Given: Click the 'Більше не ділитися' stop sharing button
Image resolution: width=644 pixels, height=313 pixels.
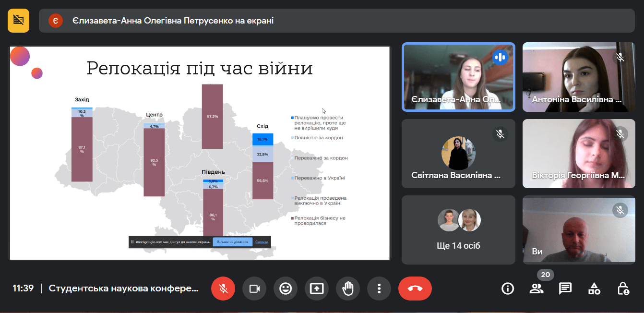Looking at the screenshot, I should pyautogui.click(x=232, y=242).
